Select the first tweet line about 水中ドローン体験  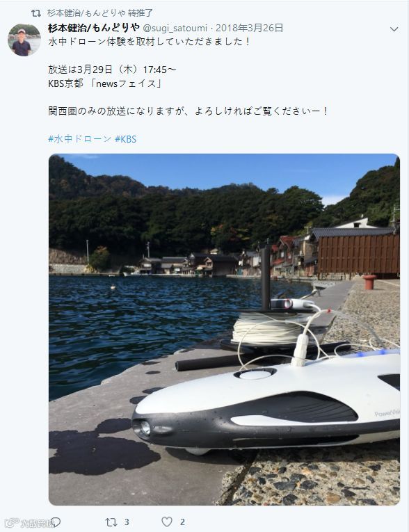[149, 42]
